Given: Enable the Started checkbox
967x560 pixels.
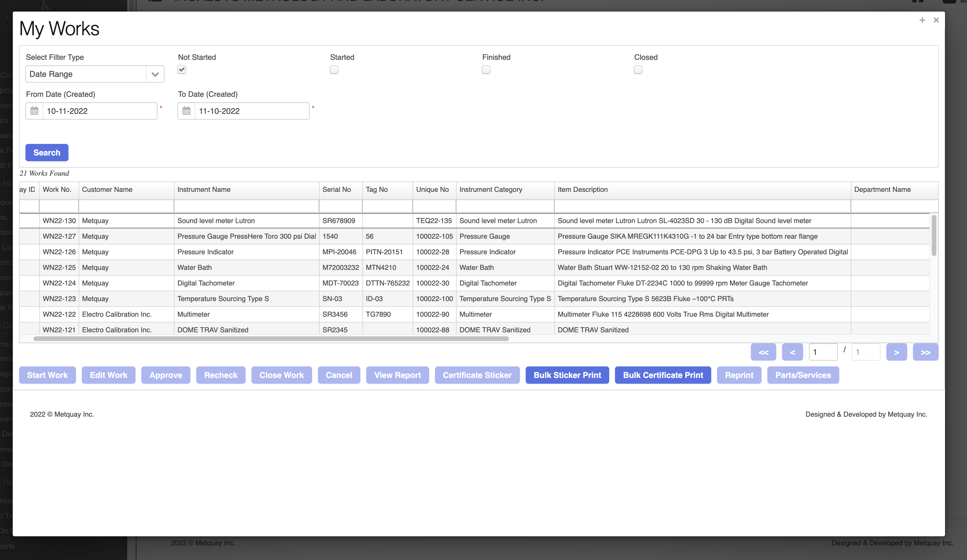Looking at the screenshot, I should (x=334, y=69).
